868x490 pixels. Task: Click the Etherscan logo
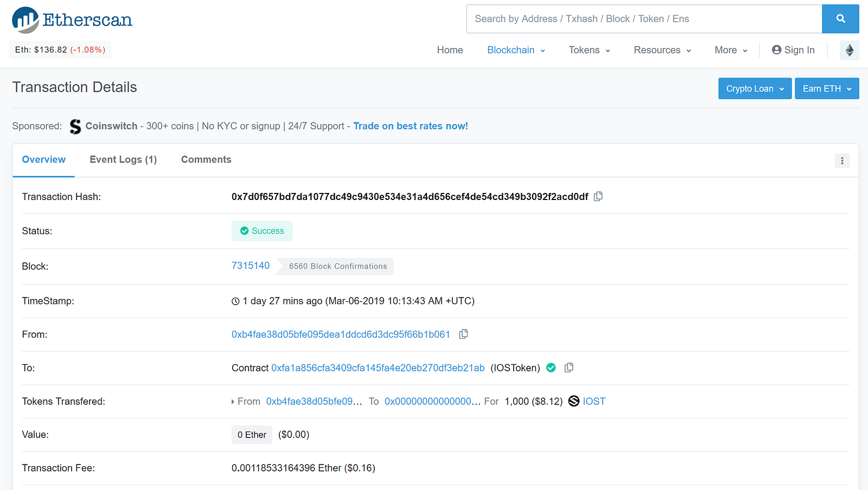coord(72,20)
